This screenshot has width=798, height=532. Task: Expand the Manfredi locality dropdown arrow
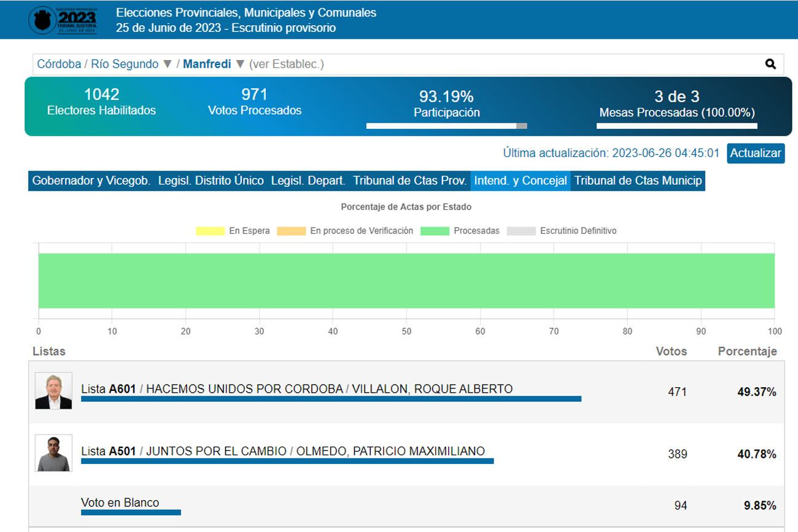[x=240, y=64]
